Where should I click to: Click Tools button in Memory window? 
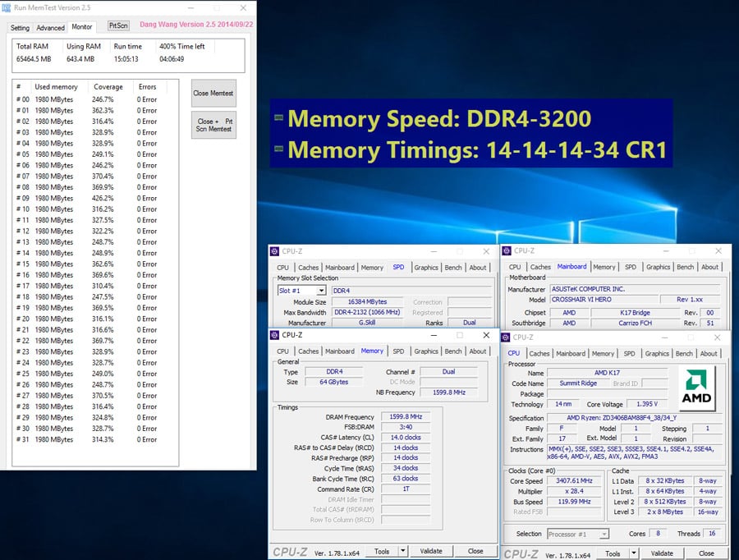pyautogui.click(x=382, y=551)
